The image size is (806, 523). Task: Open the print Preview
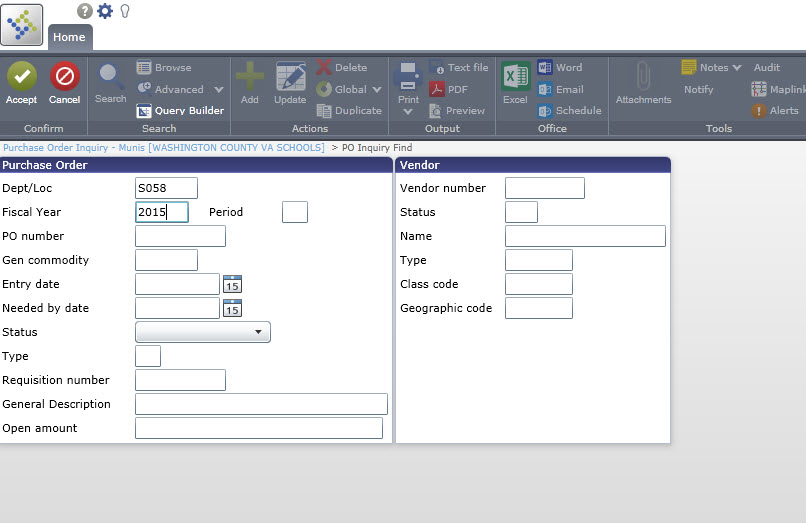[457, 111]
